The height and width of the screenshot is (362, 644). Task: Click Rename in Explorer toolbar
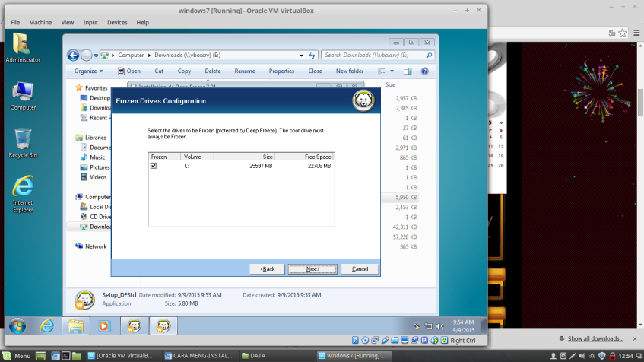click(245, 71)
